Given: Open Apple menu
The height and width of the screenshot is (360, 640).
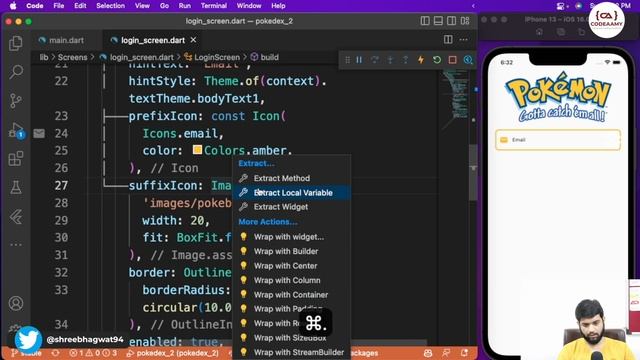Looking at the screenshot, I should (x=13, y=6).
